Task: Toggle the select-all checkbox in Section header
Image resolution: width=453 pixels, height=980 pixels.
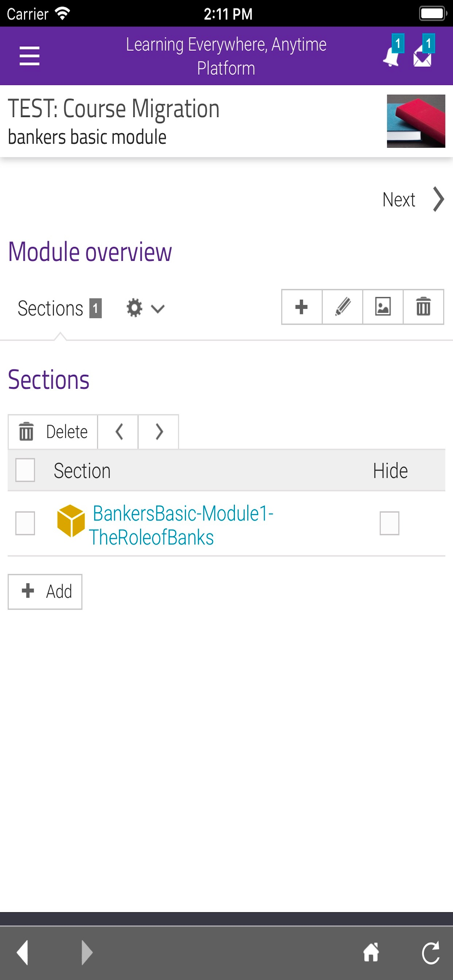Action: 25,470
